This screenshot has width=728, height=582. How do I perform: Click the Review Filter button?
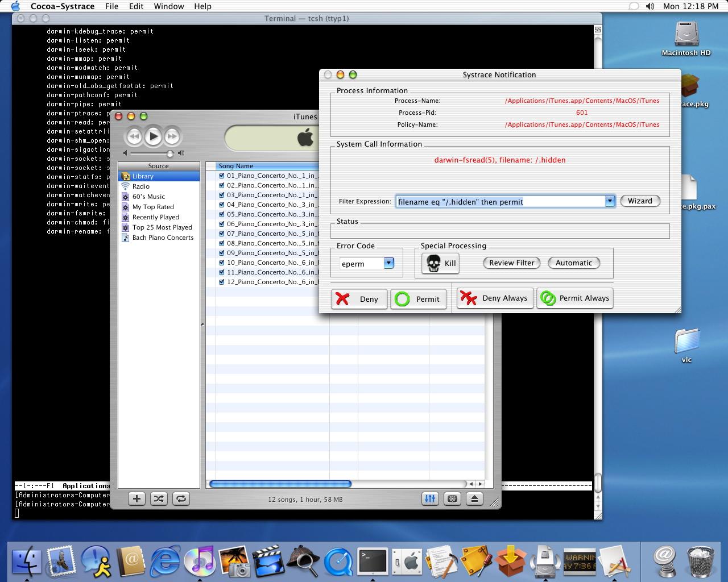pyautogui.click(x=512, y=263)
